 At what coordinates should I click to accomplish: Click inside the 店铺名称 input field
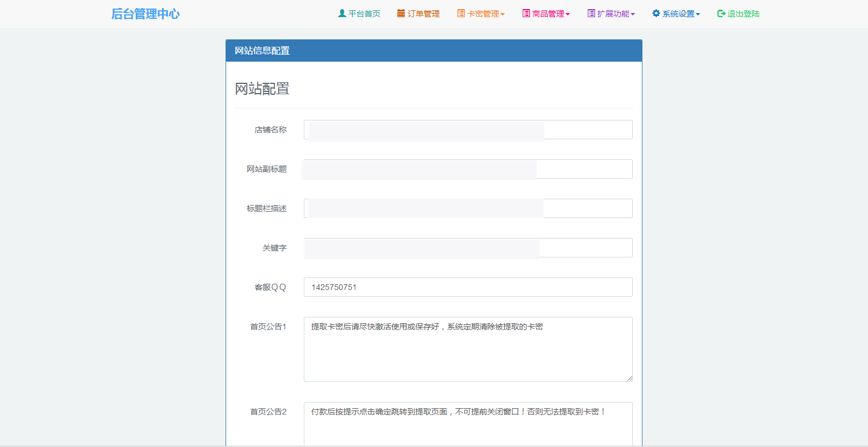(x=468, y=130)
